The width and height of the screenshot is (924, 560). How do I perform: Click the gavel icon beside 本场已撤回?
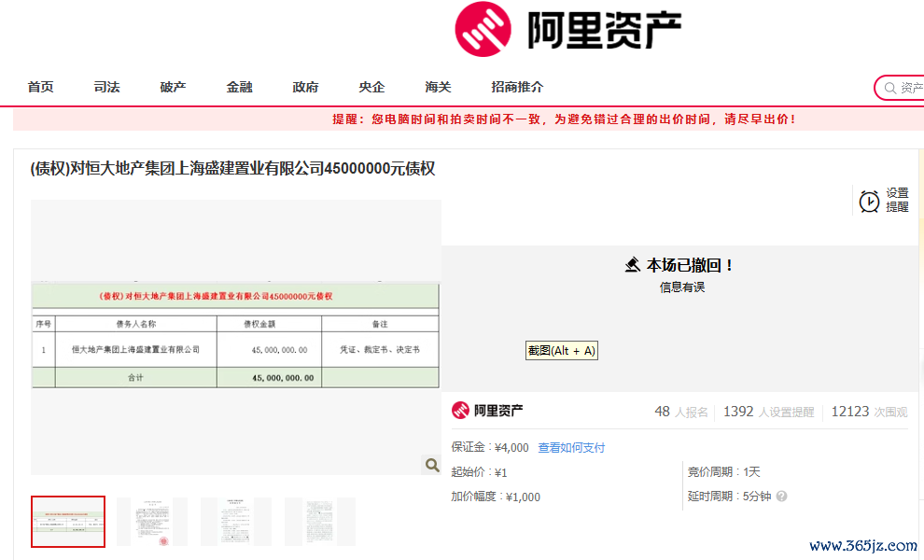click(x=632, y=265)
